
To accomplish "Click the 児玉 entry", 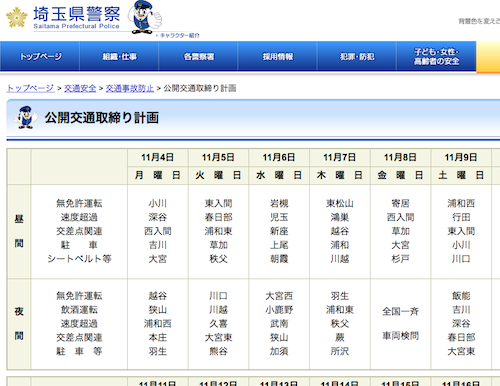I will click(279, 217).
